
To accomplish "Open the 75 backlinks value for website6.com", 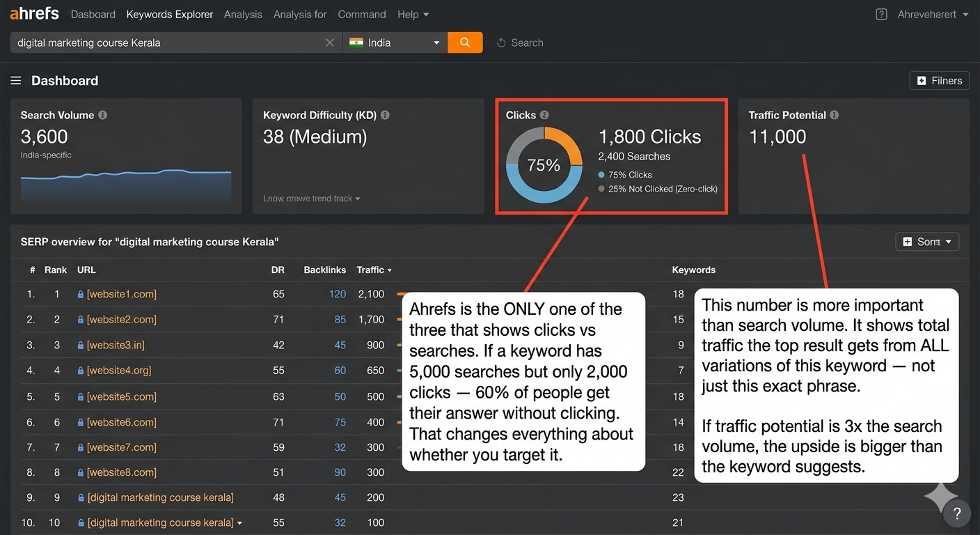I will pos(340,422).
